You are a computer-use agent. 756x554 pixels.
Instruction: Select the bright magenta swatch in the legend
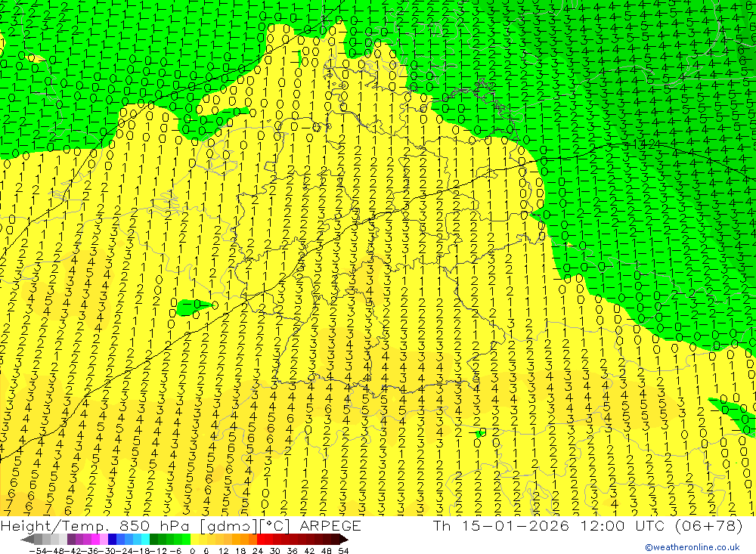(x=95, y=540)
